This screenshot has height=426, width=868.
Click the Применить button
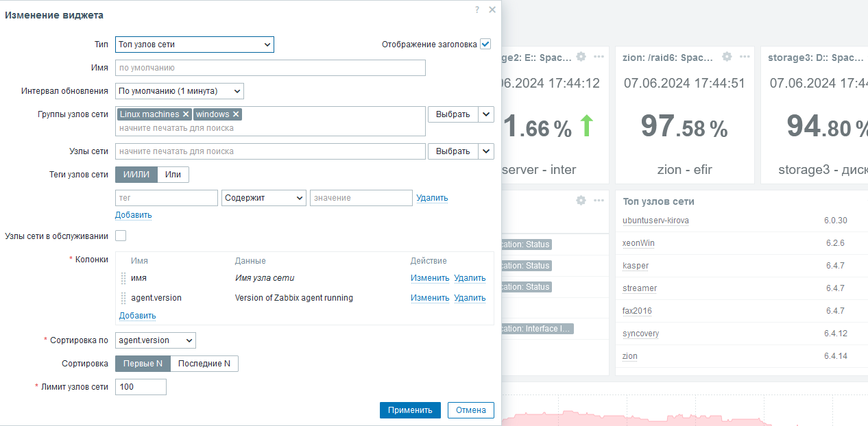tap(410, 410)
